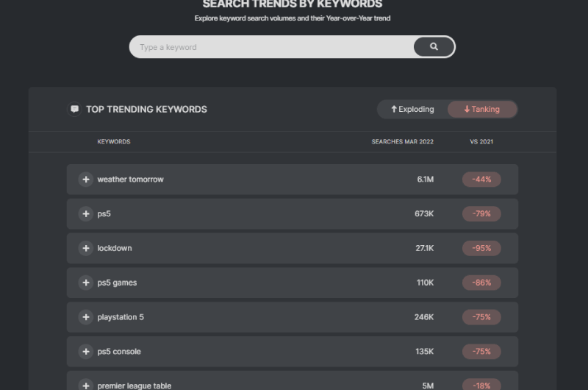Click the -44% badge for weather tomorrow
Viewport: 588px width, 390px height.
(481, 180)
